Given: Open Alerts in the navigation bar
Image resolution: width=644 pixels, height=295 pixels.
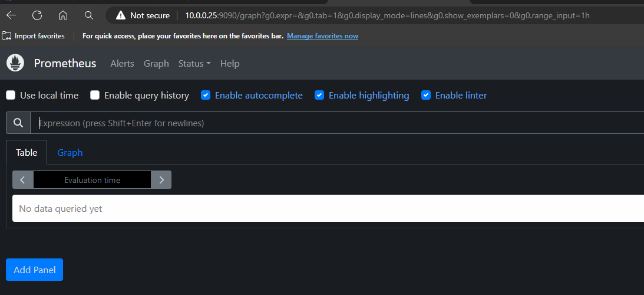Looking at the screenshot, I should (x=123, y=63).
